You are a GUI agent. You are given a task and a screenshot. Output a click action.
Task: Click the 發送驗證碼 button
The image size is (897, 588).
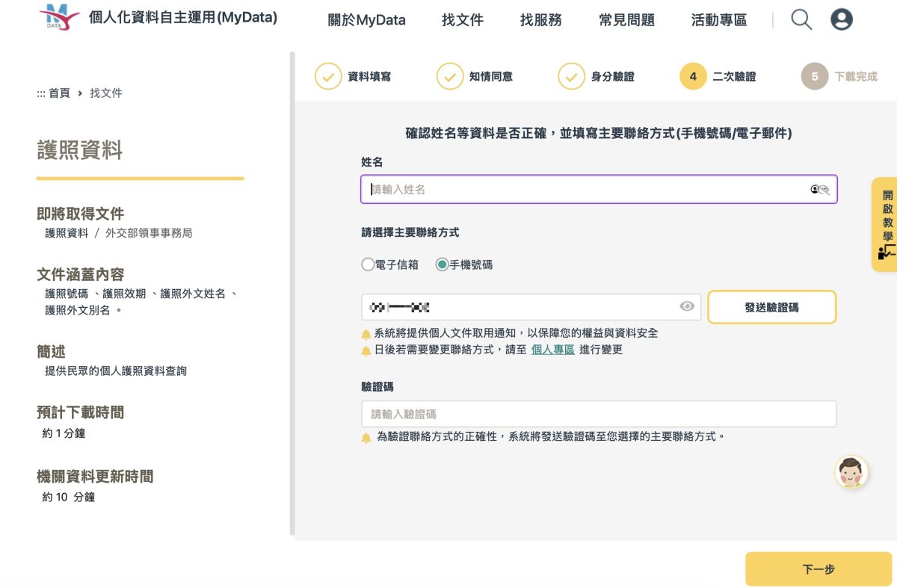coord(771,307)
